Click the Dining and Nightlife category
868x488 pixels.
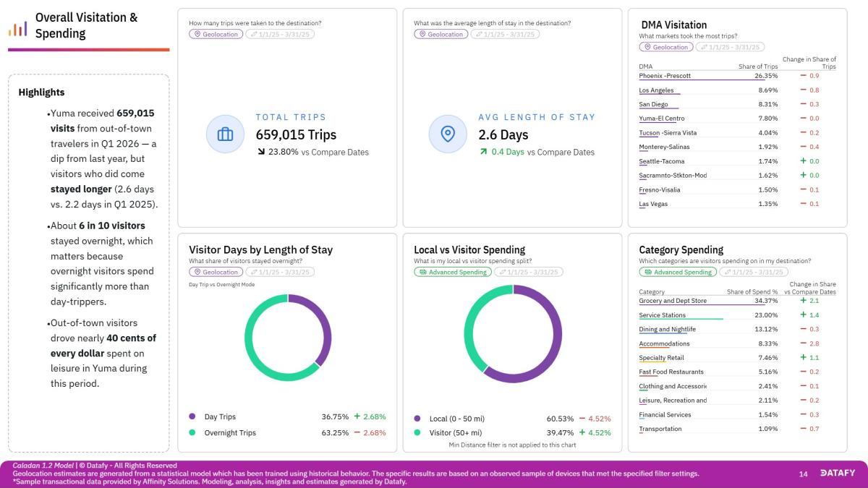668,329
